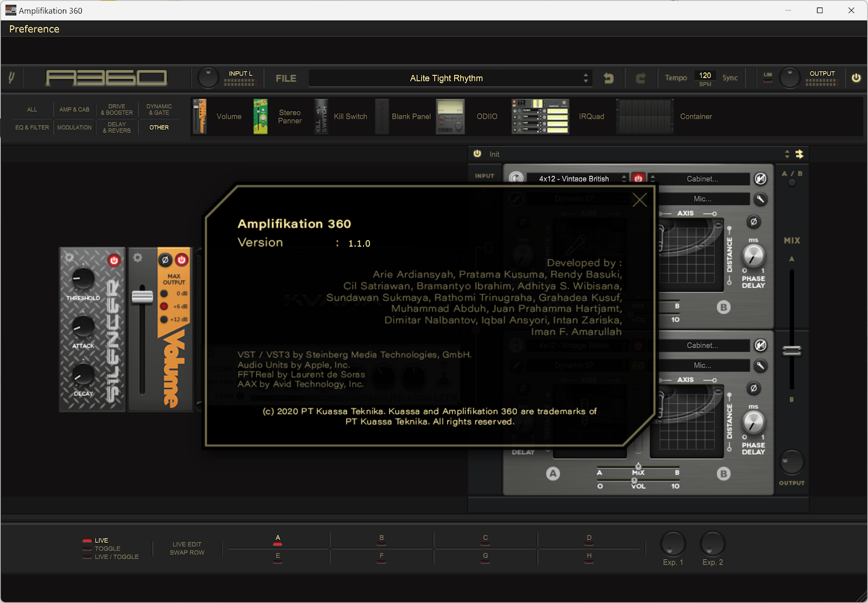Select the +6 dB max output option
868x603 pixels.
164,306
